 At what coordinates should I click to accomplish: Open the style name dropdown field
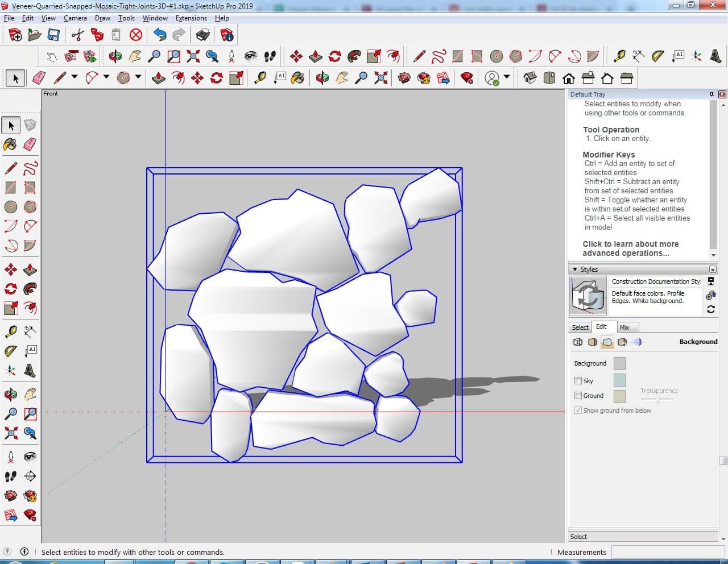coord(655,281)
